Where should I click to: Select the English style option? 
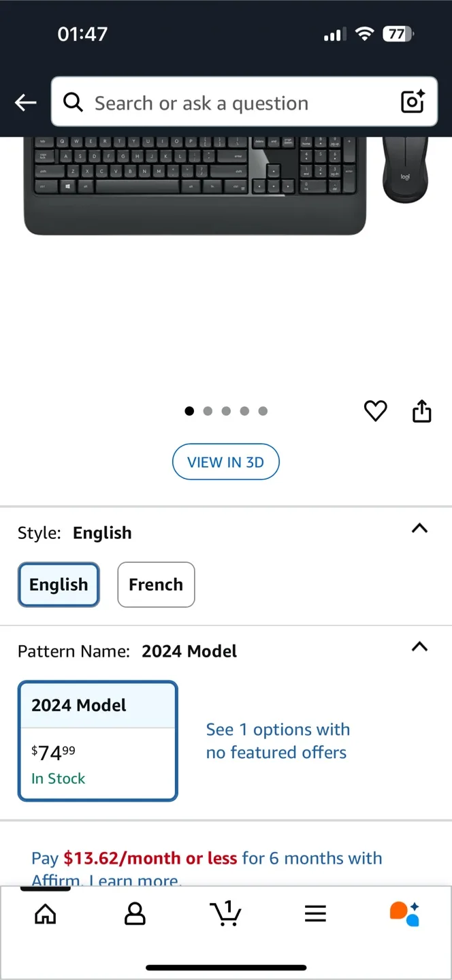[x=59, y=585]
